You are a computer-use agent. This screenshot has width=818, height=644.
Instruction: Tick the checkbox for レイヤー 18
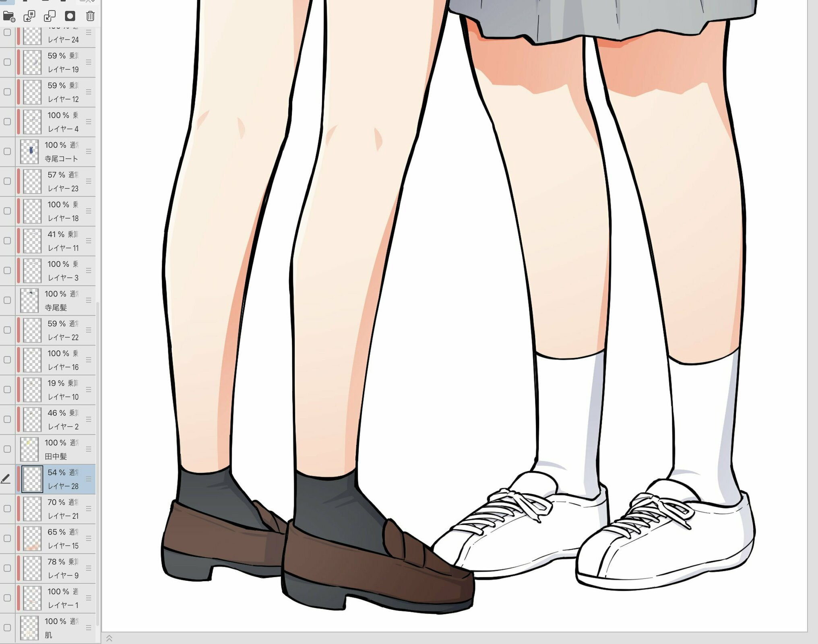tap(7, 211)
